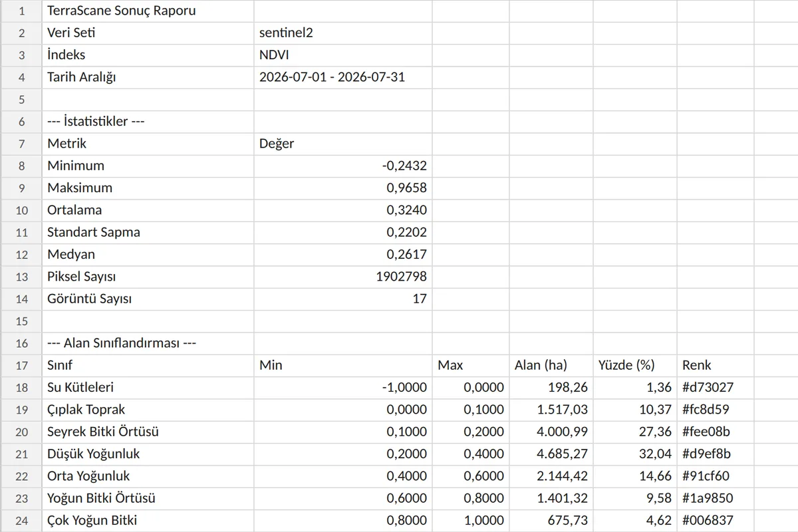Click the Medyan value '0,2617'
This screenshot has height=532, width=798.
[343, 255]
